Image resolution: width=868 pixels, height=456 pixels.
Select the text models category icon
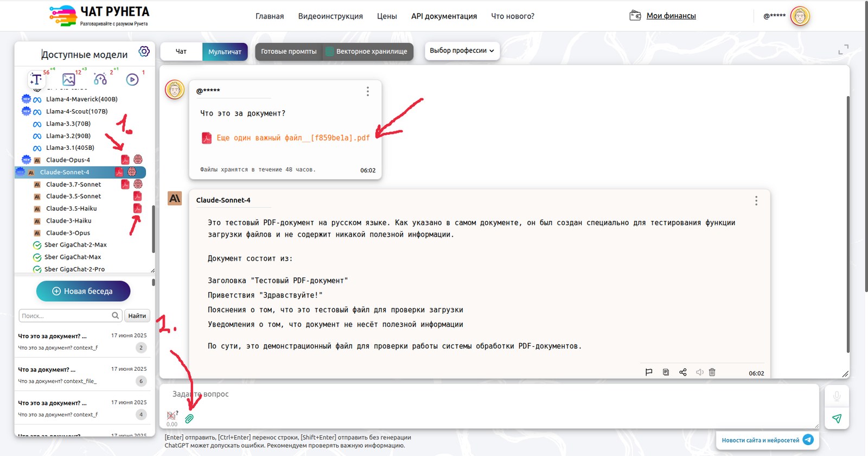click(36, 79)
